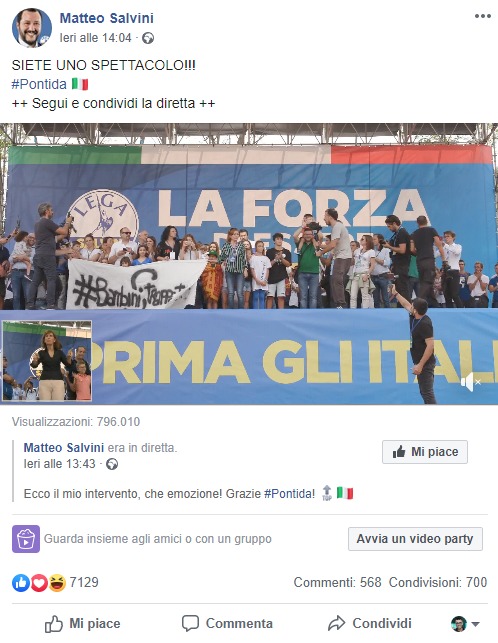
Task: Open the post options three-dot menu
Action: click(483, 16)
